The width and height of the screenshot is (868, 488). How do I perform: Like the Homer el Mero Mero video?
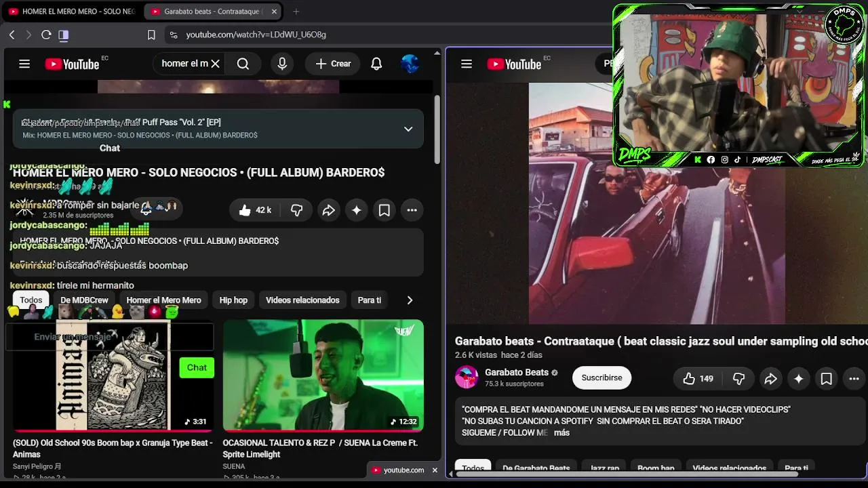(x=255, y=210)
